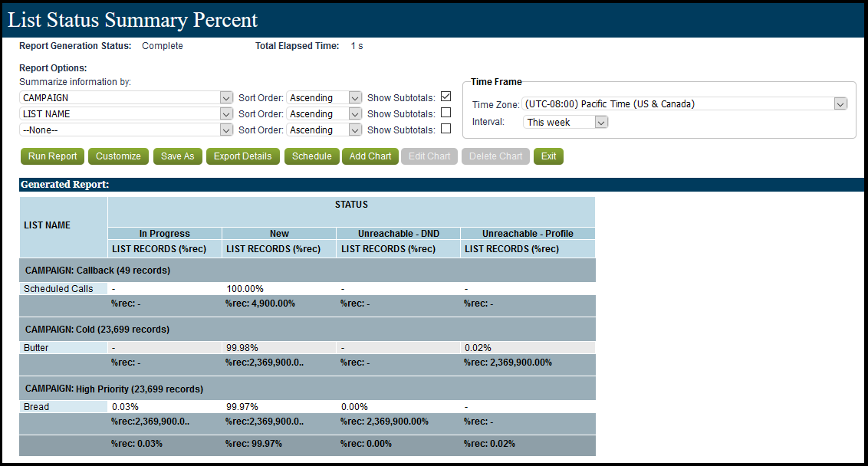868x466 pixels.
Task: Click the CAMPAIGN: Cold (23,699 records) group row
Action: point(307,330)
